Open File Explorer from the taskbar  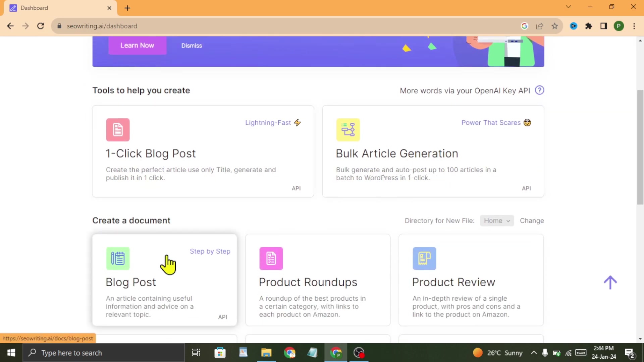coord(266,353)
